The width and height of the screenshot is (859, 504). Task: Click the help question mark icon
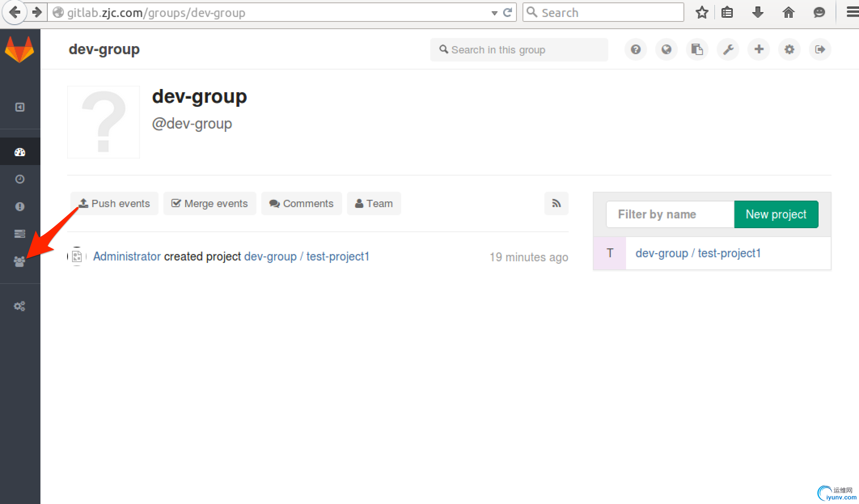636,49
